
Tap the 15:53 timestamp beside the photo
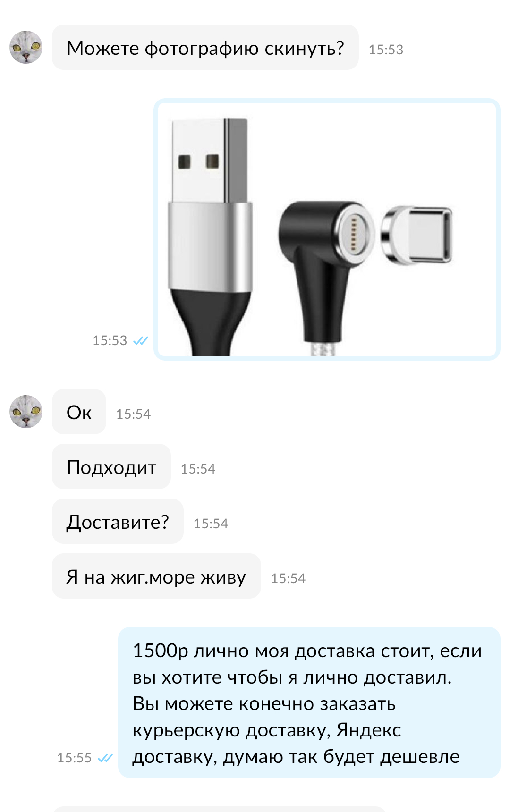pos(110,340)
